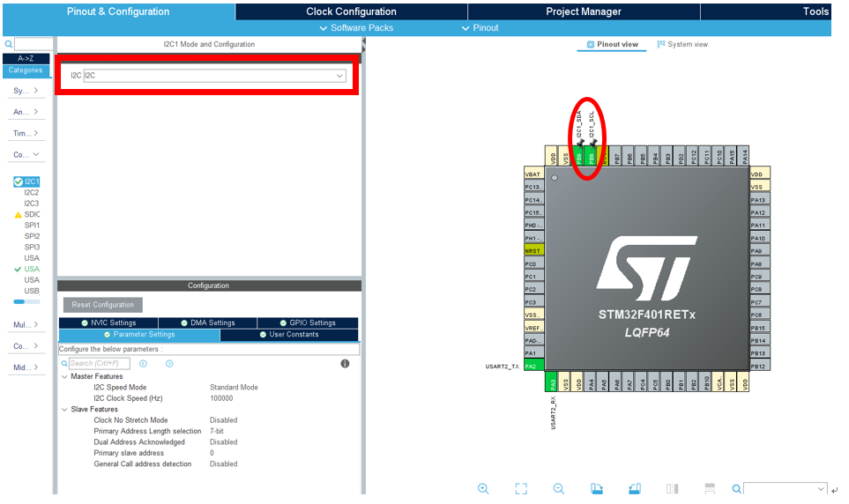Switch to Clock Configuration tab
The height and width of the screenshot is (504, 849).
pyautogui.click(x=352, y=11)
